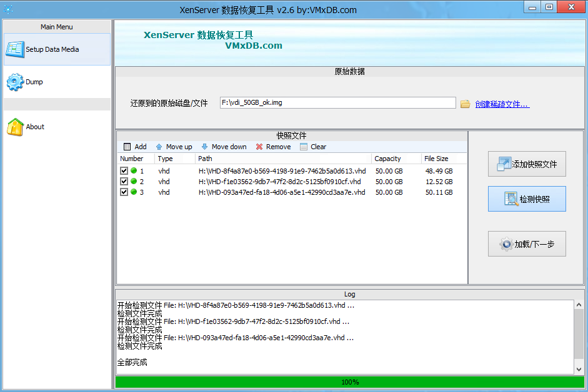Image resolution: width=588 pixels, height=392 pixels.
Task: Click the 加载/下一步 button
Action: [x=527, y=244]
